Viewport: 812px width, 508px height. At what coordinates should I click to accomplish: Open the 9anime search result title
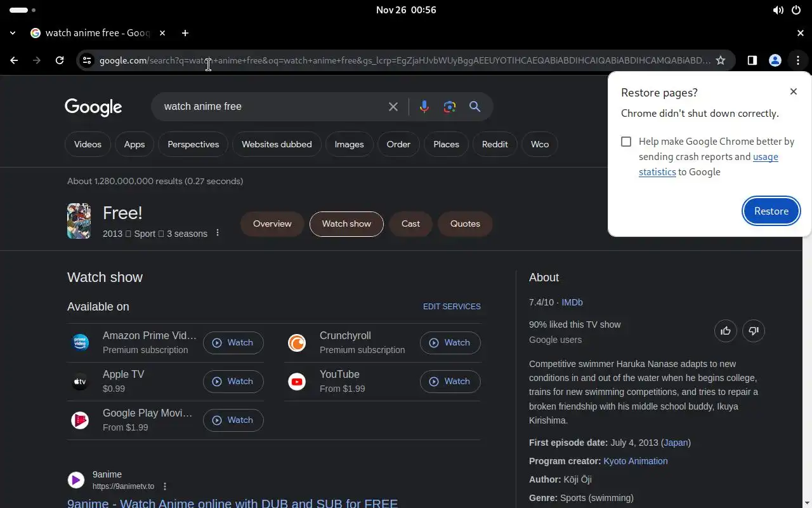pyautogui.click(x=233, y=502)
